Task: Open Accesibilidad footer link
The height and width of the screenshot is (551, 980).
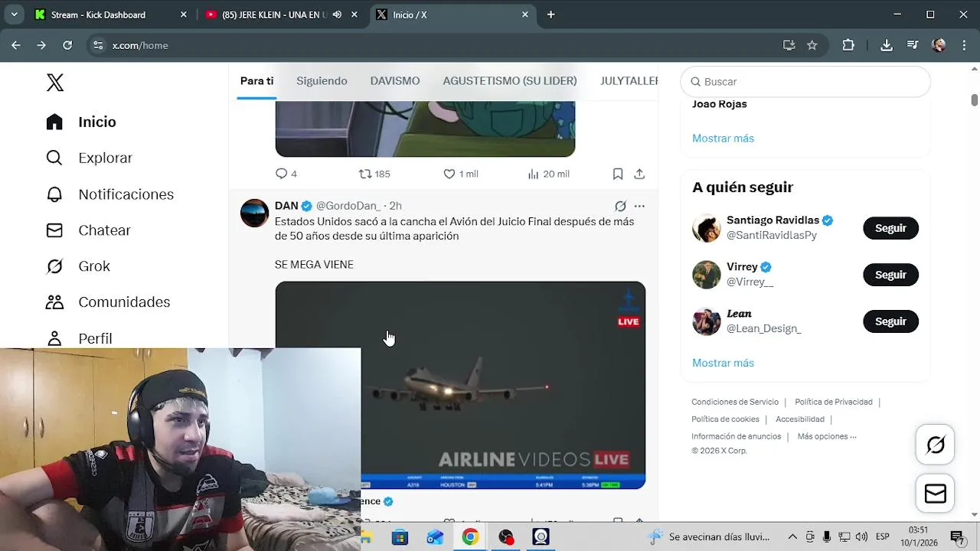Action: point(800,419)
